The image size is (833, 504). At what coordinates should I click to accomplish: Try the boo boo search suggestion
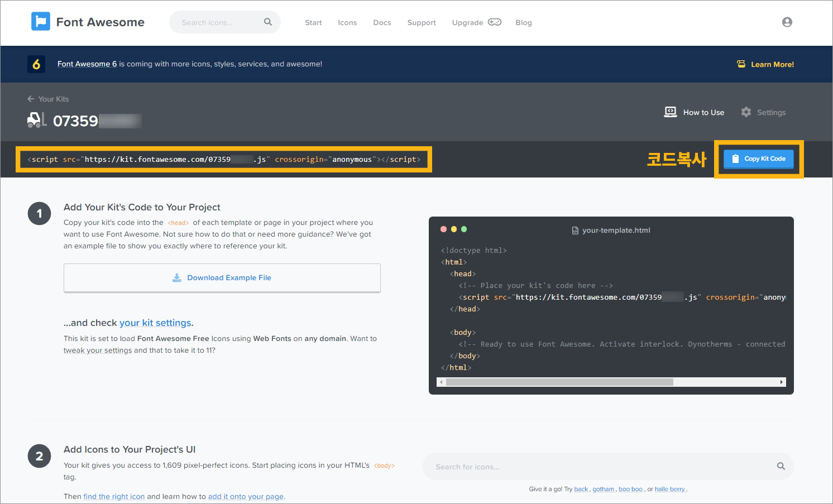pyautogui.click(x=631, y=489)
